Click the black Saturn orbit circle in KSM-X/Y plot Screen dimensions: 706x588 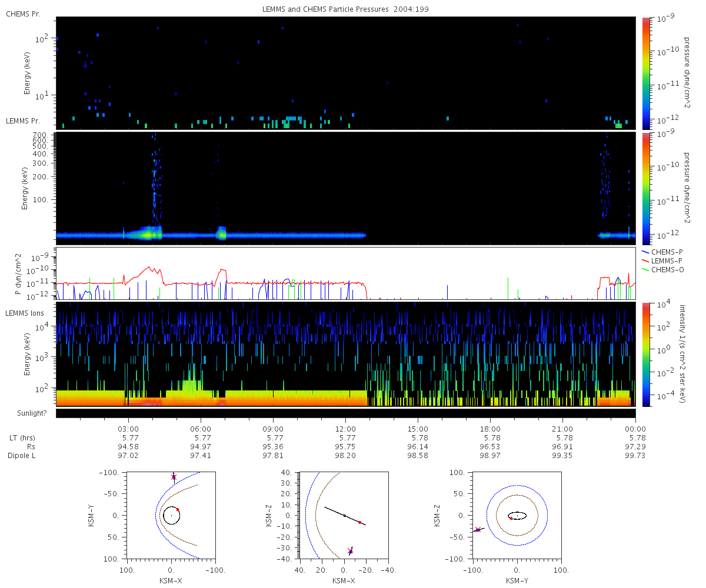tap(171, 516)
